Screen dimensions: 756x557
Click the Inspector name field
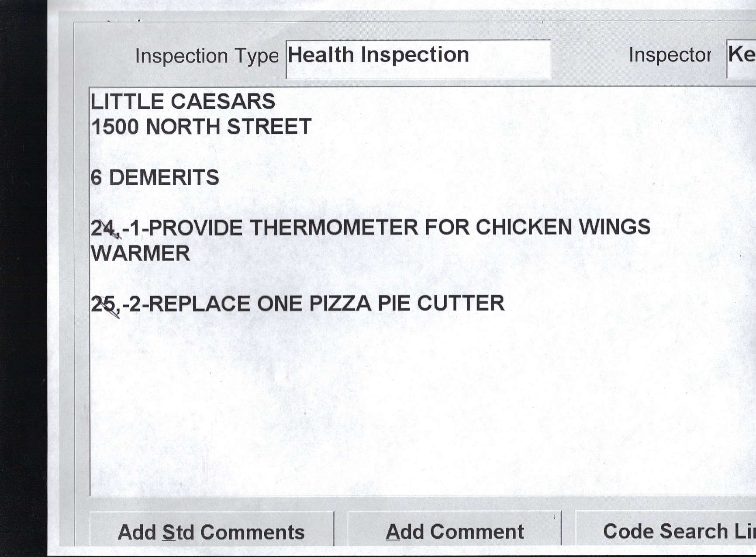coord(742,59)
